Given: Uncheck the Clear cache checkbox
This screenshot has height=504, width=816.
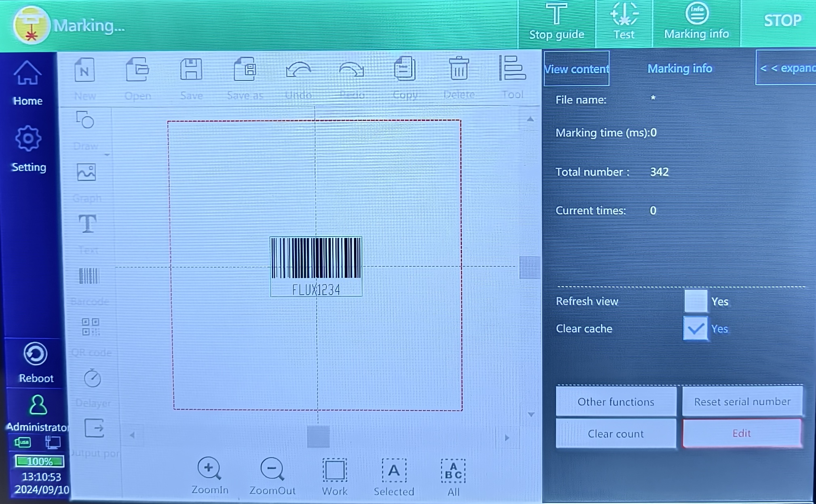Looking at the screenshot, I should tap(696, 329).
